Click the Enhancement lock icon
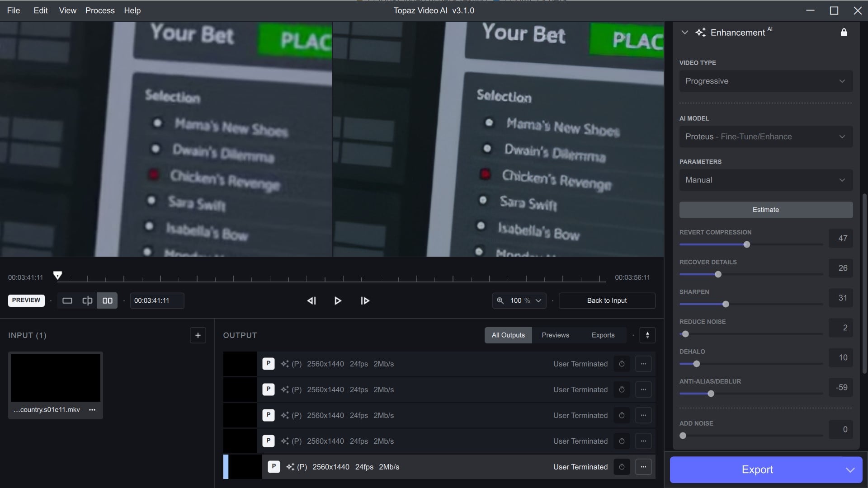The width and height of the screenshot is (868, 488). coord(844,33)
